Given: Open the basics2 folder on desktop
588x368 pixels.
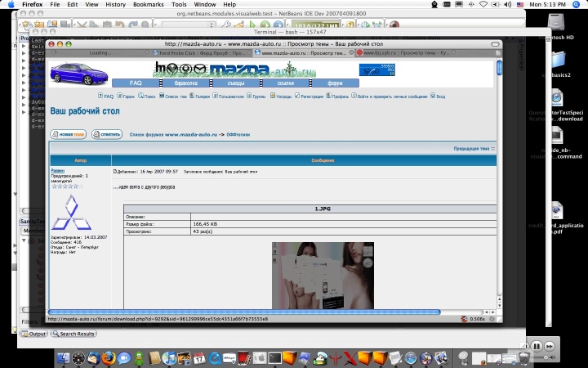Looking at the screenshot, I should click(x=558, y=60).
